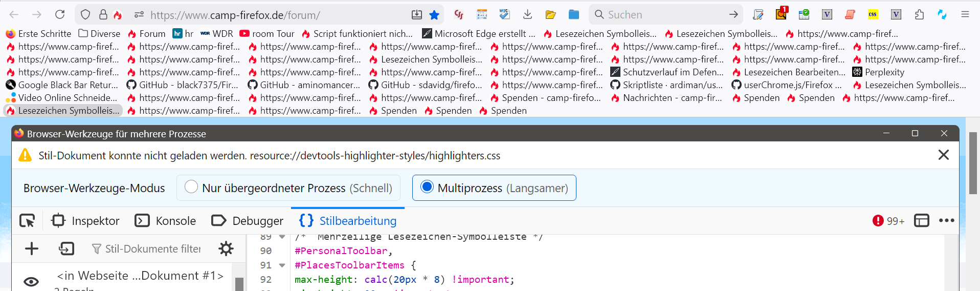
Task: Open the Debugger tab
Action: click(247, 221)
